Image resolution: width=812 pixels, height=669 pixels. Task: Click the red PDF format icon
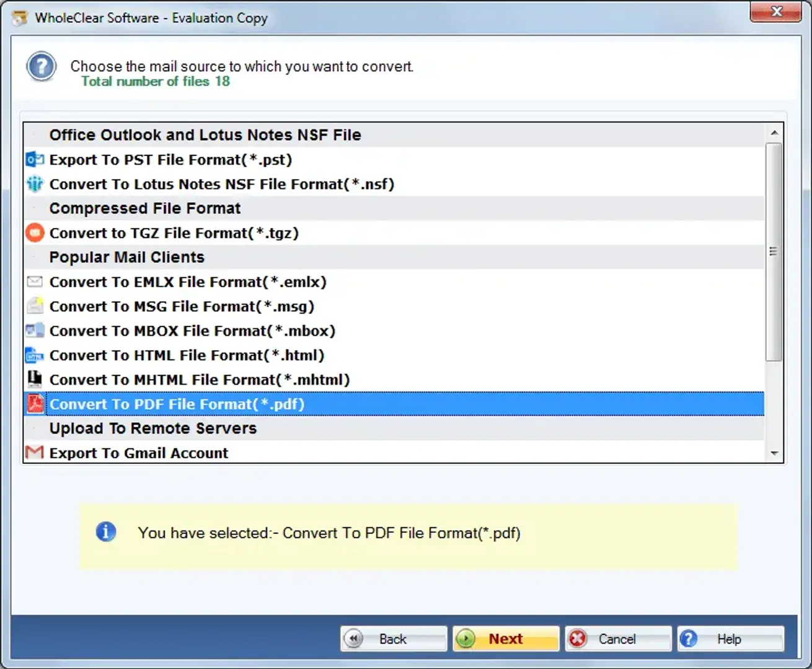tap(35, 404)
